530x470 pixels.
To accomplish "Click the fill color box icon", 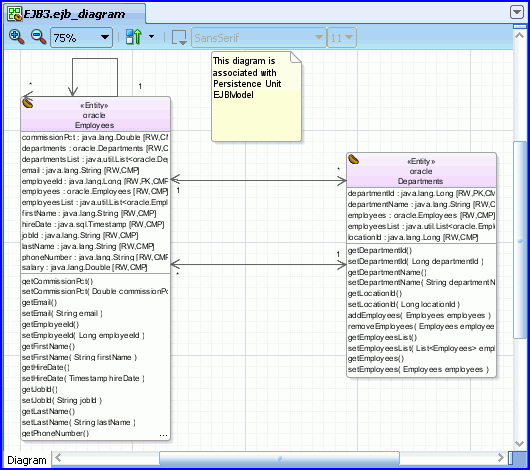I will 179,37.
